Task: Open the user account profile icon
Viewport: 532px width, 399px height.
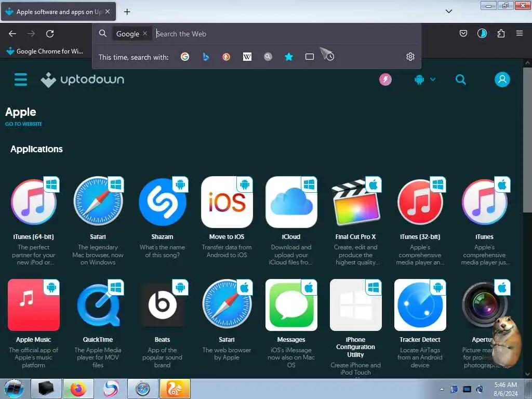Action: click(x=502, y=79)
